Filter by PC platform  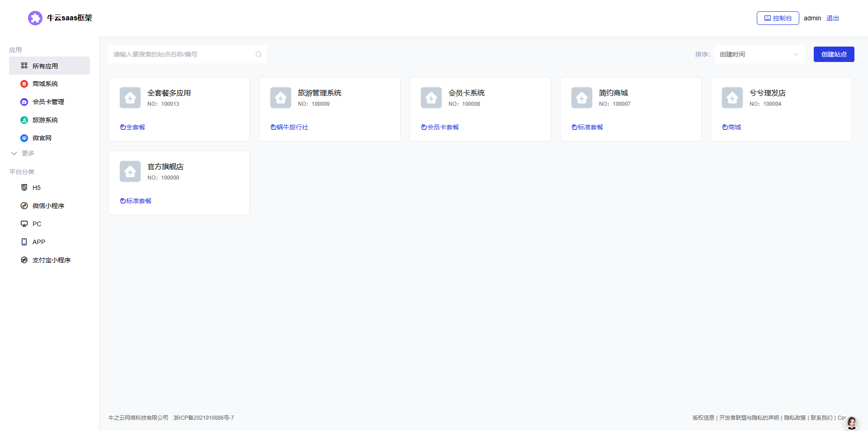click(49, 224)
